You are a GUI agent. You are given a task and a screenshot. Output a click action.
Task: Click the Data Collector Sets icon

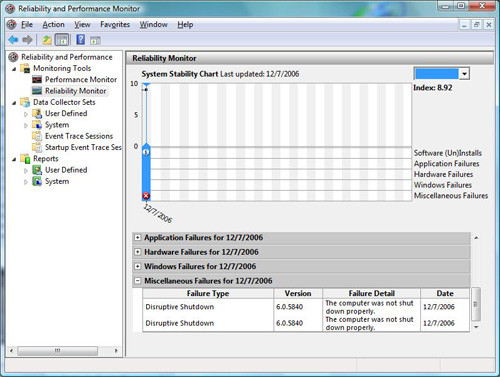pos(25,102)
